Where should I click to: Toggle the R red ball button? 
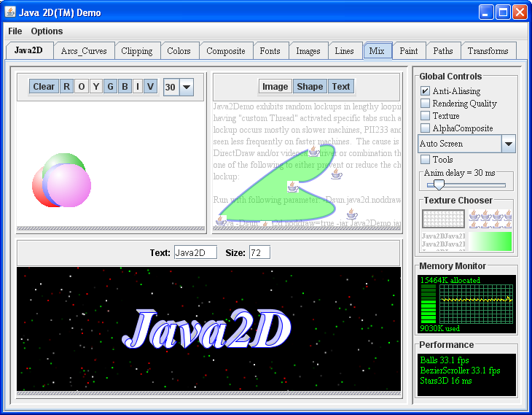(x=66, y=87)
